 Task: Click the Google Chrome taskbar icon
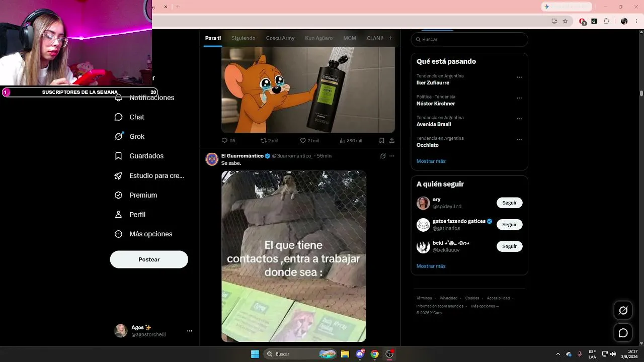click(x=374, y=354)
